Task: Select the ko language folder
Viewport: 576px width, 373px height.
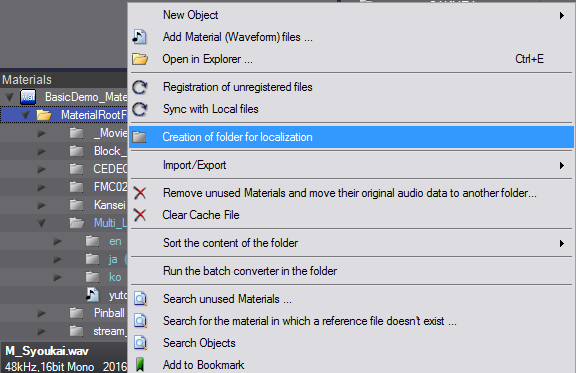Action: 115,277
